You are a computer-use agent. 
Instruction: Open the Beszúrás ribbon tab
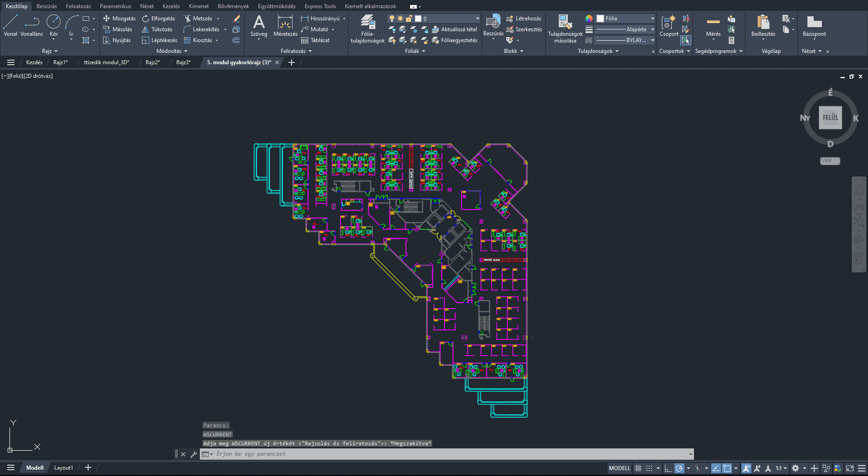click(47, 6)
